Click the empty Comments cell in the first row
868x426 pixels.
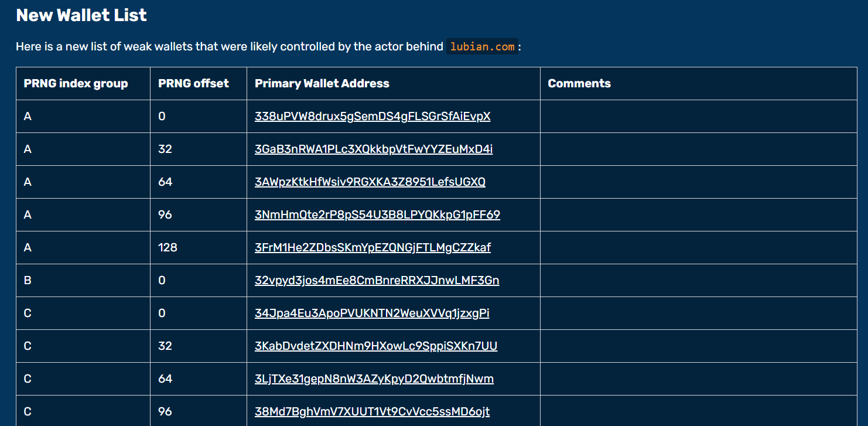(x=698, y=116)
